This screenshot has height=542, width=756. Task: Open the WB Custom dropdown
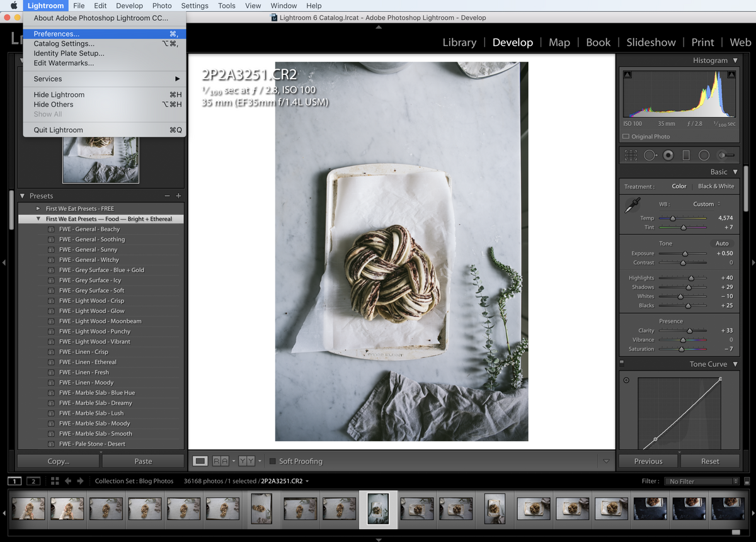[707, 204]
